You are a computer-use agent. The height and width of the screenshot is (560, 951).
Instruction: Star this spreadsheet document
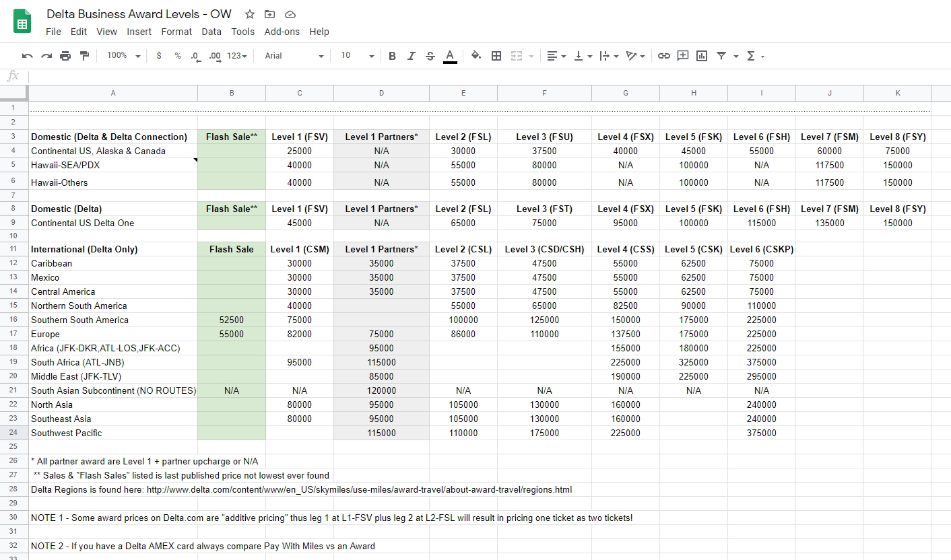(x=250, y=14)
